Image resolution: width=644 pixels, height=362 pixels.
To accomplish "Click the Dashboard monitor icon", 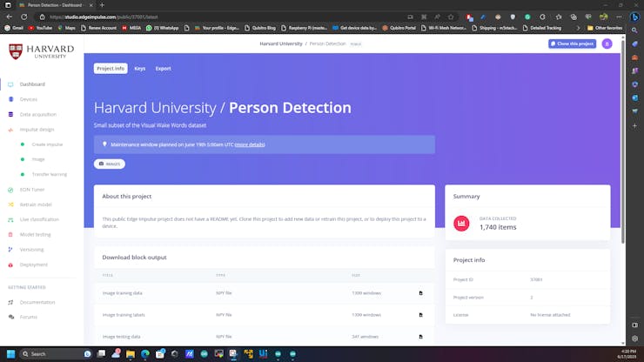I will 10,84.
